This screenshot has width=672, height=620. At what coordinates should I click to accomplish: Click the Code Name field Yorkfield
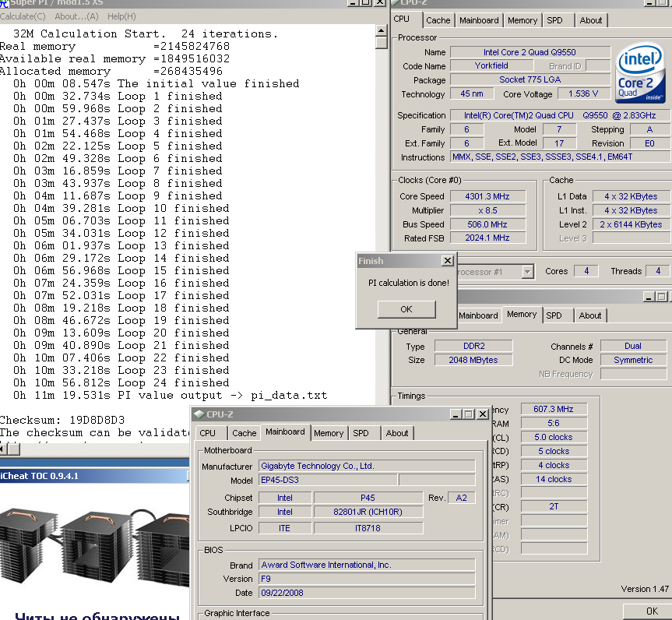point(491,65)
